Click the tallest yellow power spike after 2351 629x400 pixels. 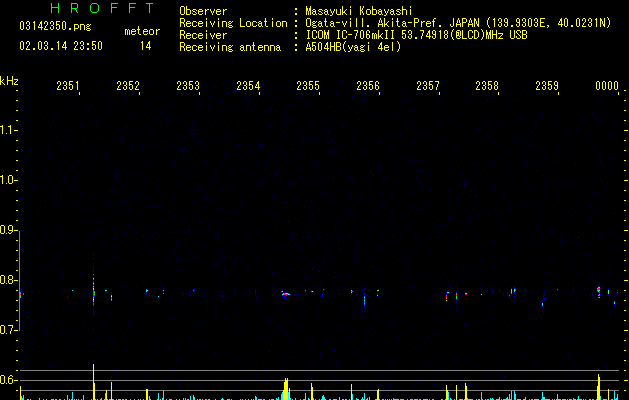tap(93, 382)
